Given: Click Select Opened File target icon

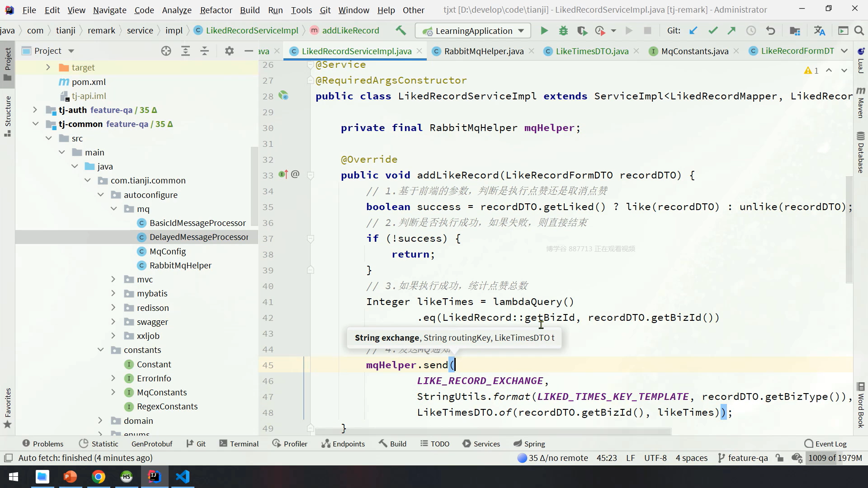Looking at the screenshot, I should pos(166,51).
